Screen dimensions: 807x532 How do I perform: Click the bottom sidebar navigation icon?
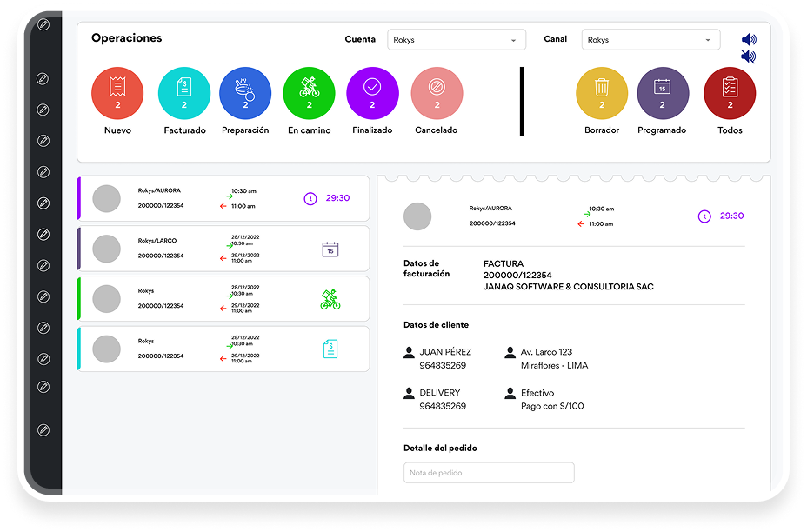tap(43, 429)
